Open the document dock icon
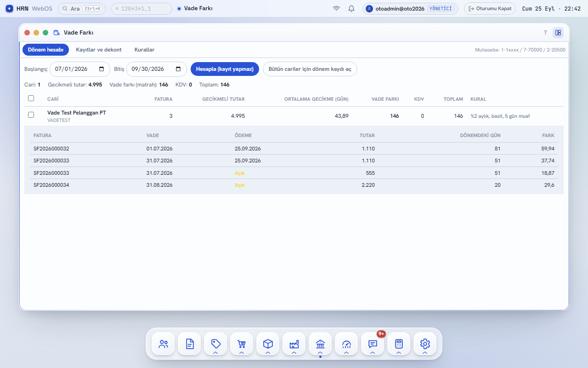Viewport: 588px width, 368px height. click(x=189, y=344)
